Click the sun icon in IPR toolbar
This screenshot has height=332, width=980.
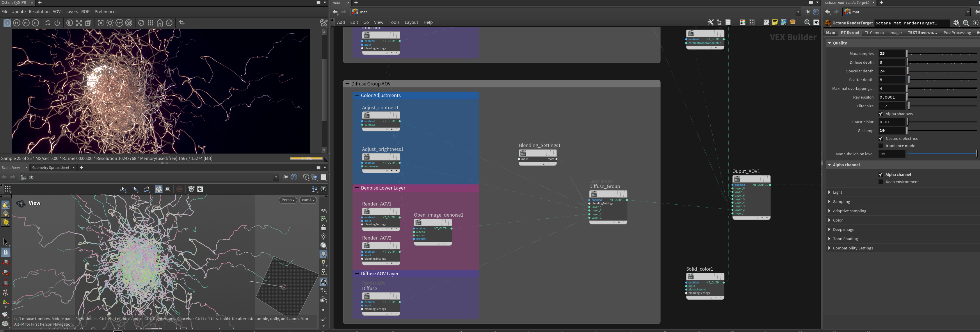(x=110, y=23)
